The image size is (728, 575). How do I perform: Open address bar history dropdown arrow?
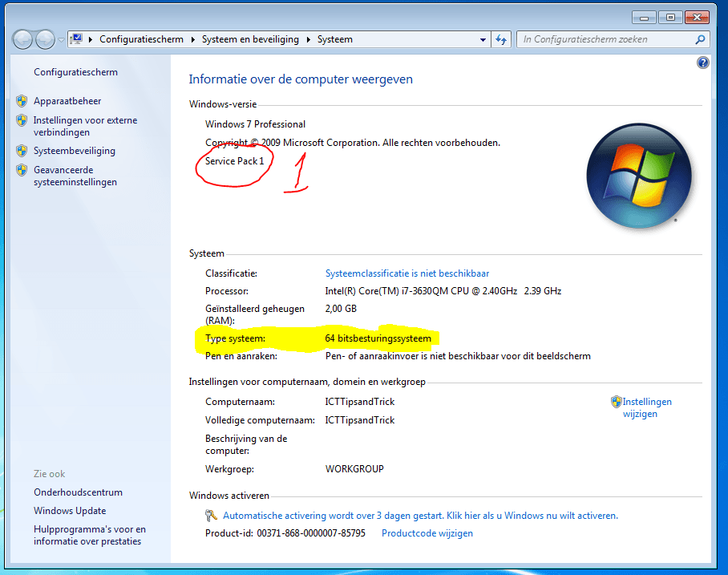[483, 40]
